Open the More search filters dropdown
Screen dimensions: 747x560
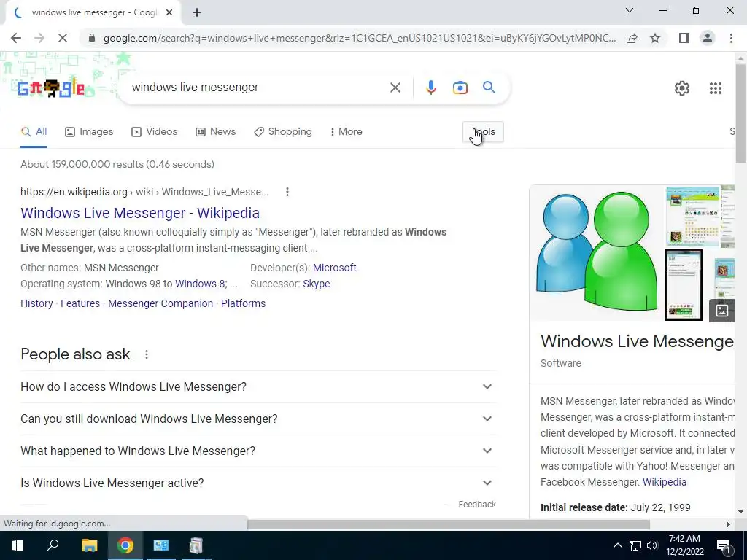click(346, 132)
